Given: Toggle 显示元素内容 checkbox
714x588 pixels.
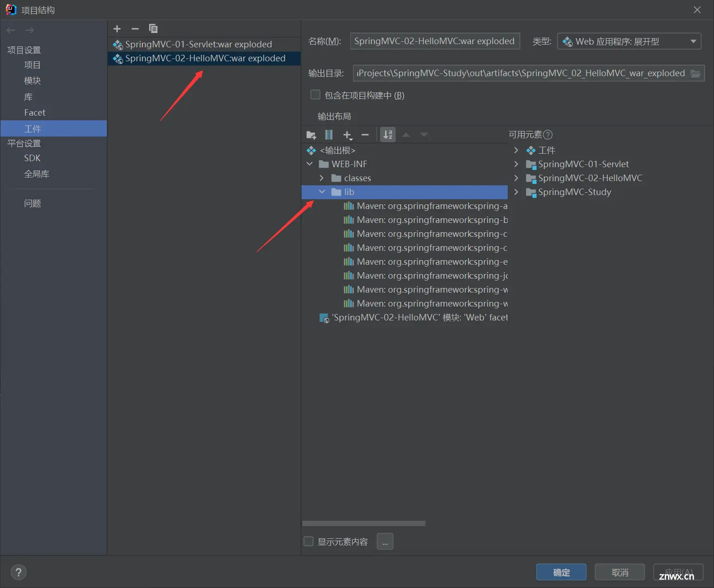Looking at the screenshot, I should point(308,542).
